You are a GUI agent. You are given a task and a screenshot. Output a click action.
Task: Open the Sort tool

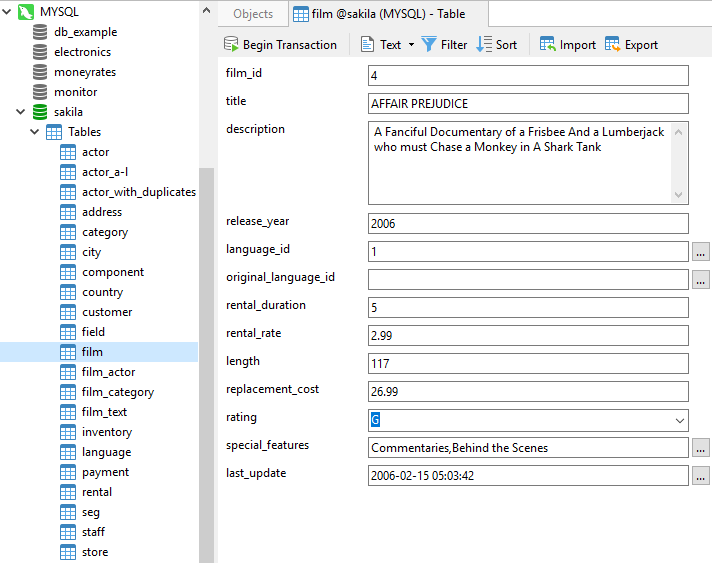pos(496,44)
